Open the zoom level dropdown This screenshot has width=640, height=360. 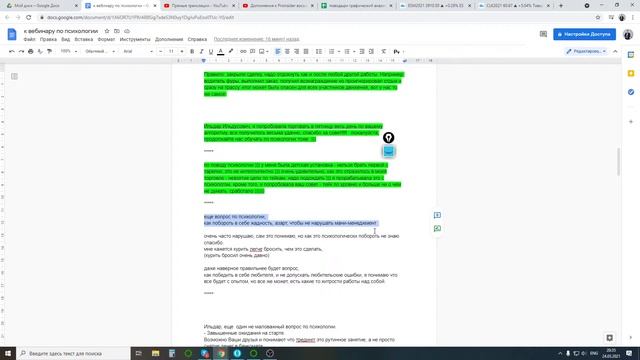(69, 51)
